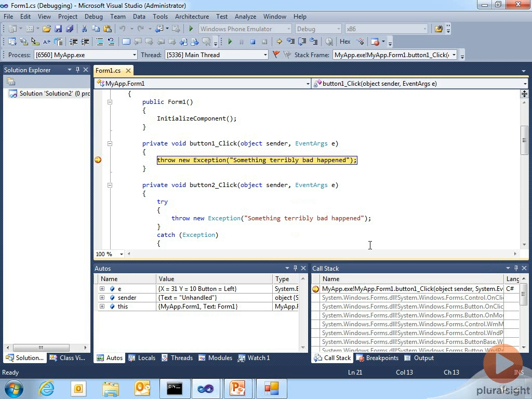Collapse the Form1() constructor outline

click(110, 102)
